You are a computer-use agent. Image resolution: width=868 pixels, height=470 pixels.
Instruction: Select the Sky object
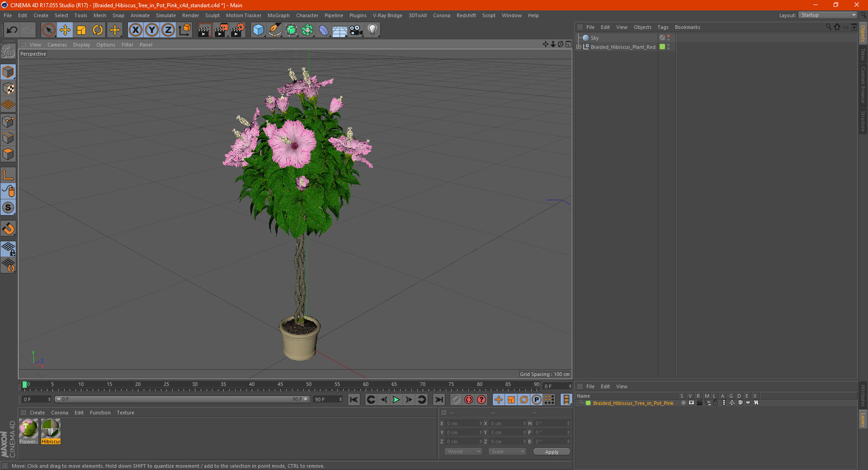[594, 38]
